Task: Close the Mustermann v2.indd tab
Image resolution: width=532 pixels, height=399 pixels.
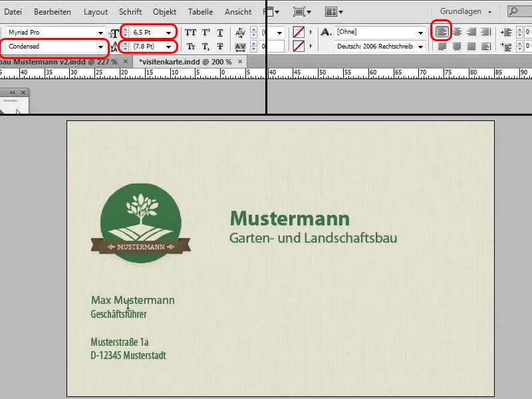Action: point(126,62)
